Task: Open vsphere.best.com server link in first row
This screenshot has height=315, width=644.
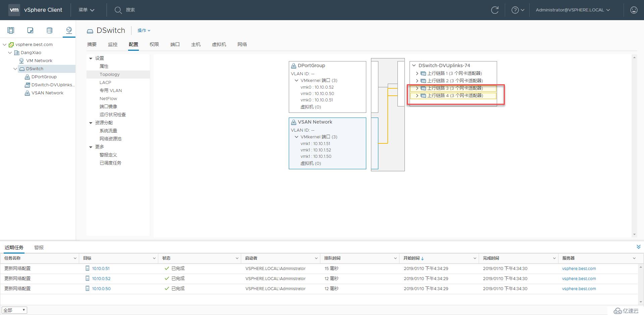Action: click(x=579, y=268)
